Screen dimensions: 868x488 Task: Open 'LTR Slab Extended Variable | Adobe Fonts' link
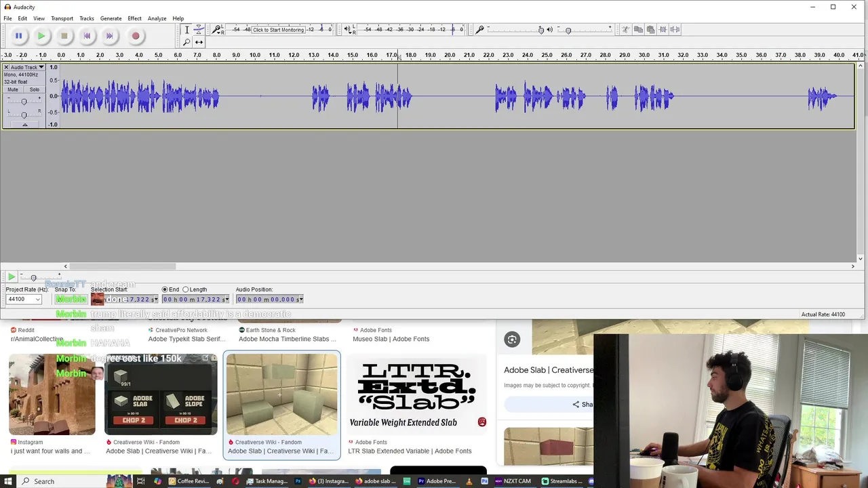tap(410, 451)
